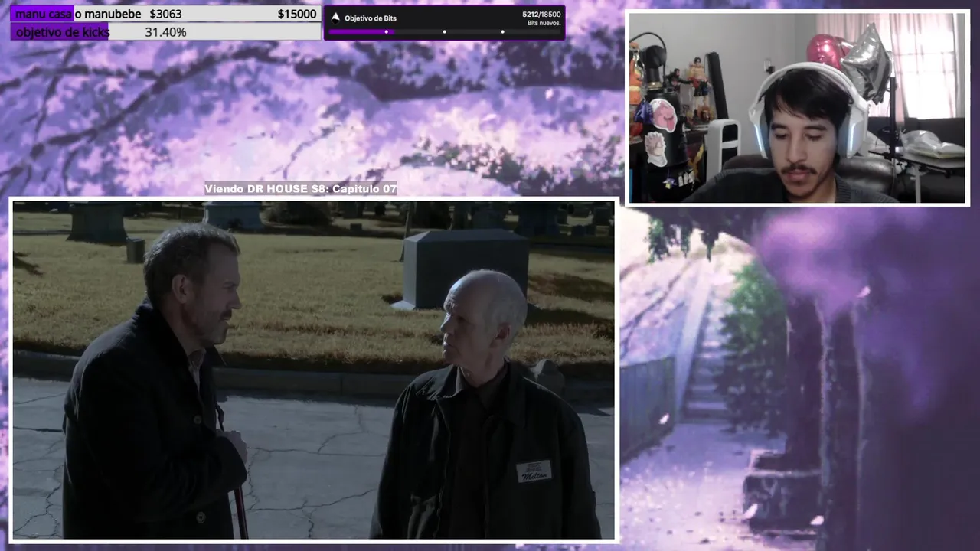Click the Bits gem icon
This screenshot has width=980, height=551.
tap(335, 17)
